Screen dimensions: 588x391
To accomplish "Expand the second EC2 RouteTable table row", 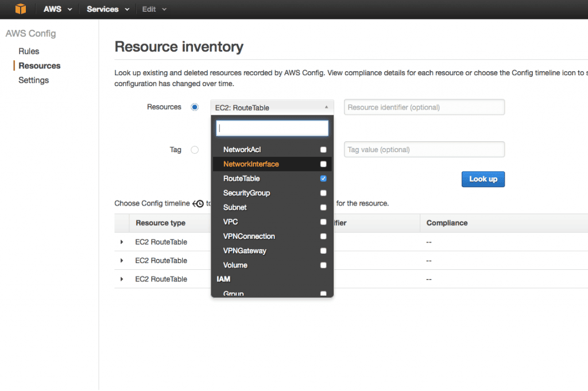I will (122, 260).
